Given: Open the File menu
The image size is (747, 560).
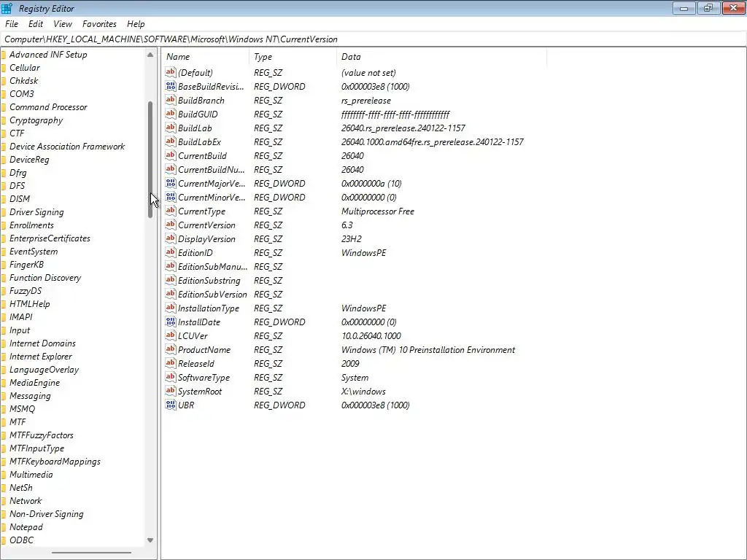Looking at the screenshot, I should pos(12,24).
